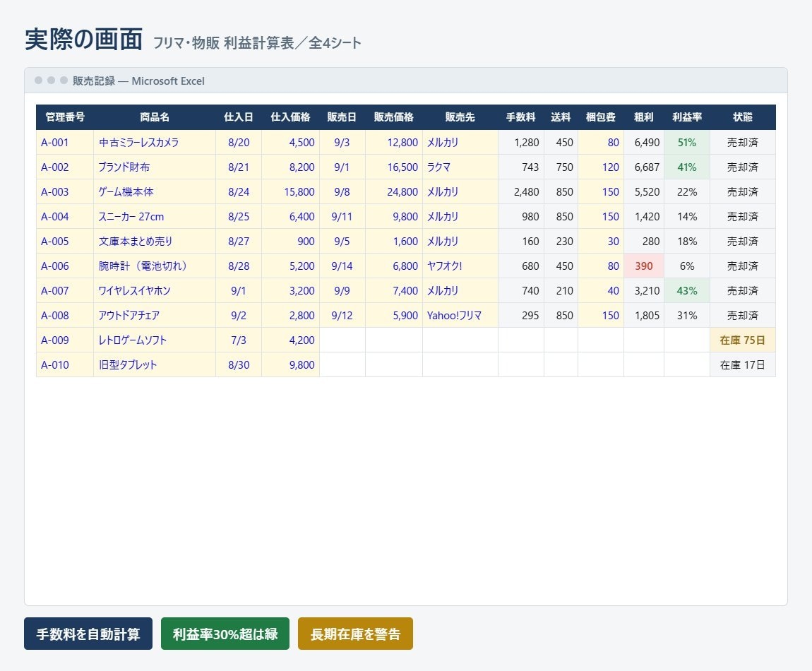The width and height of the screenshot is (812, 671).
Task: Click the 中古ミラーレスカメラ product cell
Action: click(155, 142)
